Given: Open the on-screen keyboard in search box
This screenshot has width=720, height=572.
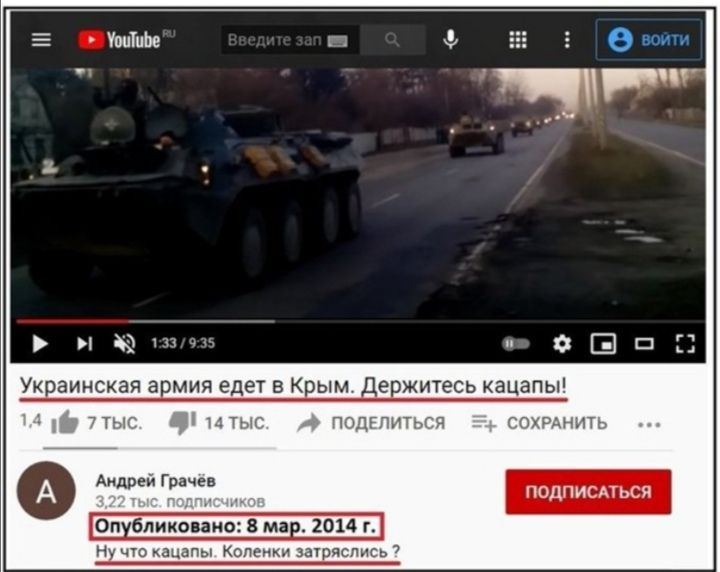Looking at the screenshot, I should (338, 41).
